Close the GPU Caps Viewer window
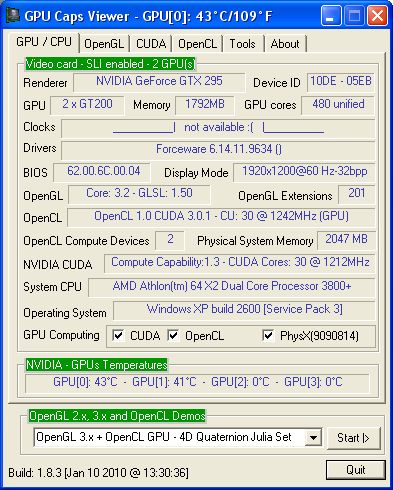This screenshot has height=490, width=393. pos(377,15)
